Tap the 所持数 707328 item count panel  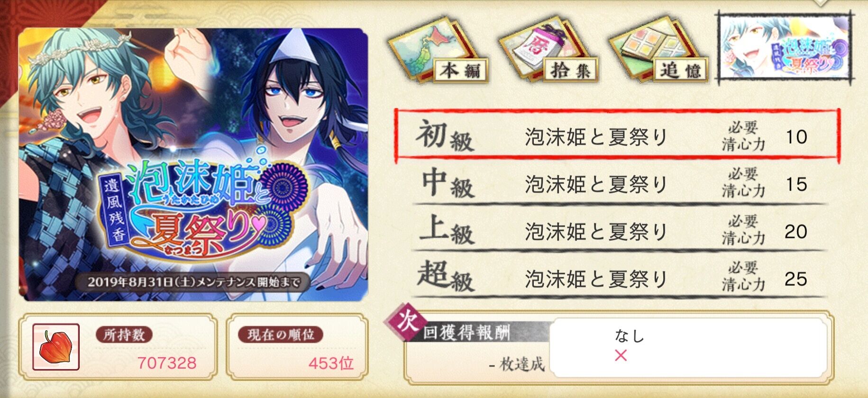click(x=118, y=347)
